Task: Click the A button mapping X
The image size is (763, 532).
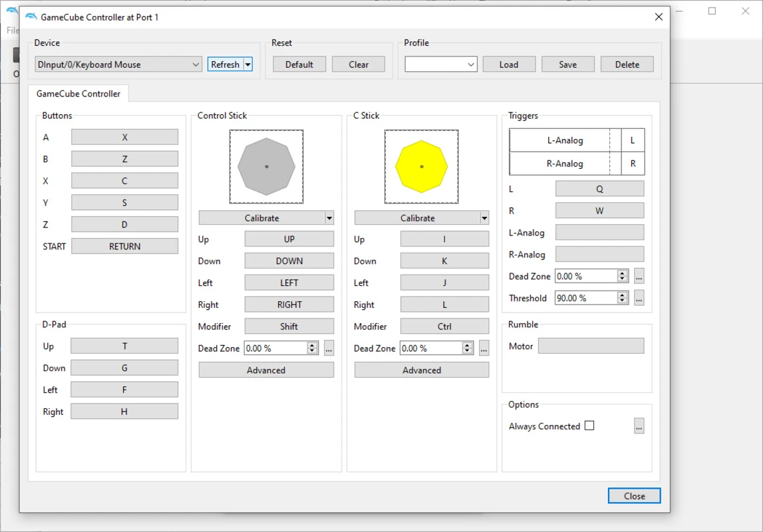Action: pyautogui.click(x=124, y=137)
